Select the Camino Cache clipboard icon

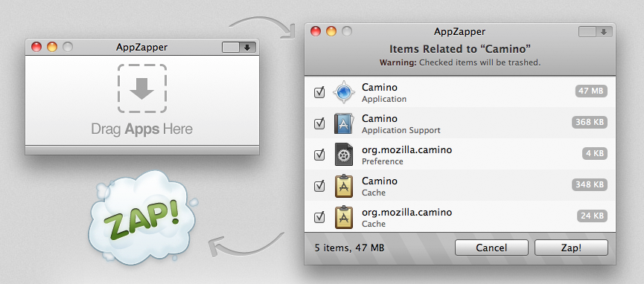pyautogui.click(x=344, y=186)
